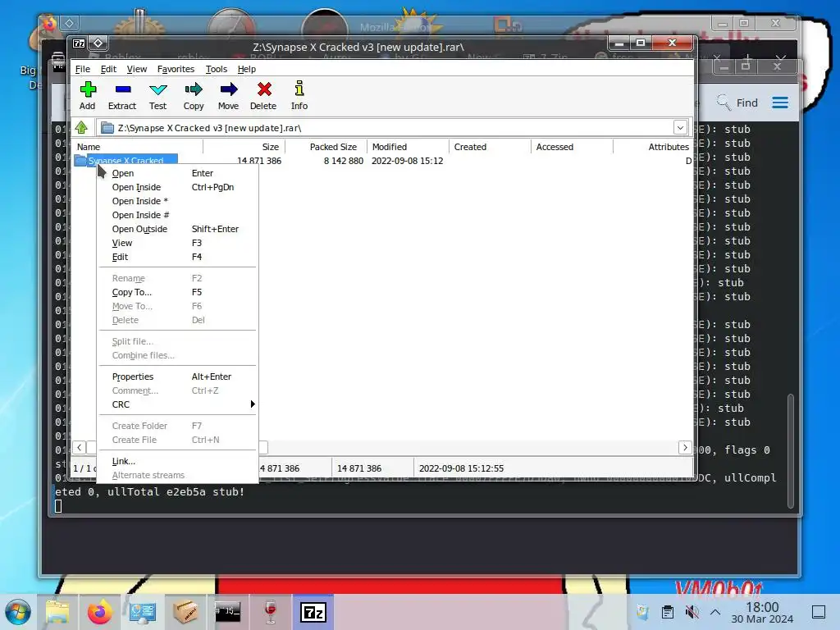Screen dimensions: 840x630
Task: Choose Open Inside * entry
Action: pos(177,201)
